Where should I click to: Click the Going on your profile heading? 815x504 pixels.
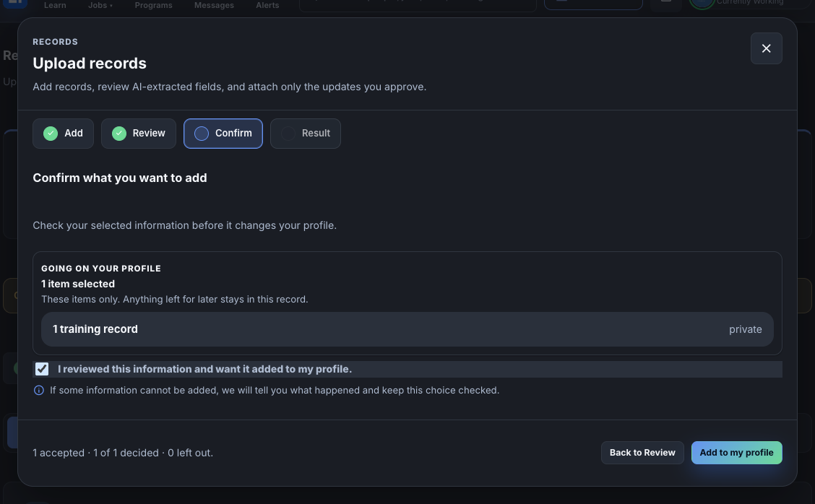101,269
